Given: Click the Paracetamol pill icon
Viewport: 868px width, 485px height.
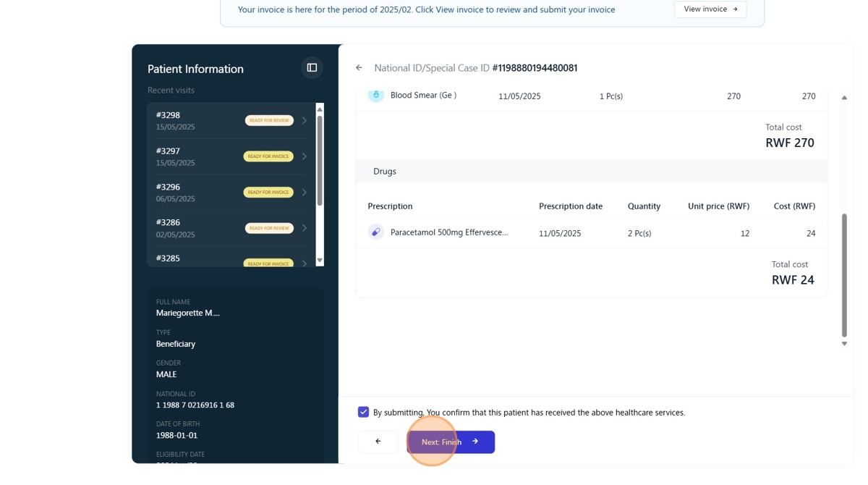Looking at the screenshot, I should 376,232.
